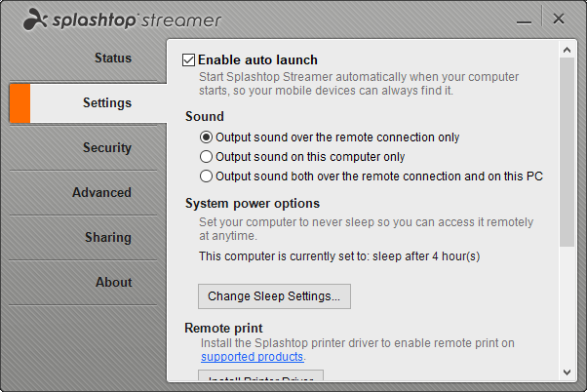Click the vertical scrollbar thumb
587x392 pixels.
(x=567, y=151)
